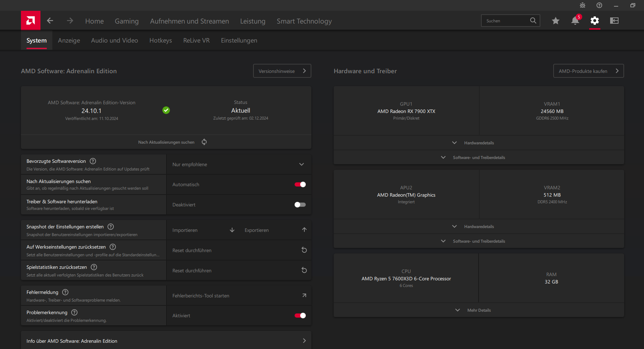This screenshot has height=349, width=644.
Task: Open the help question mark icon
Action: tap(599, 5)
